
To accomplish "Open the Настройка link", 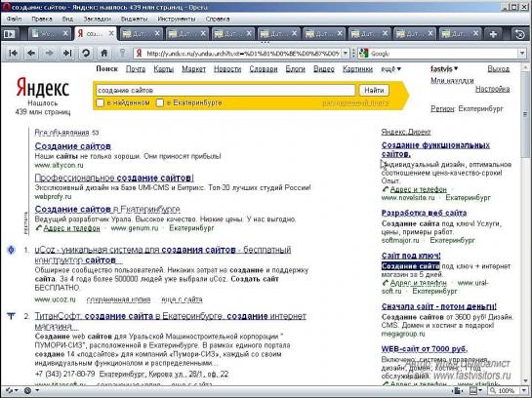I will (x=493, y=89).
